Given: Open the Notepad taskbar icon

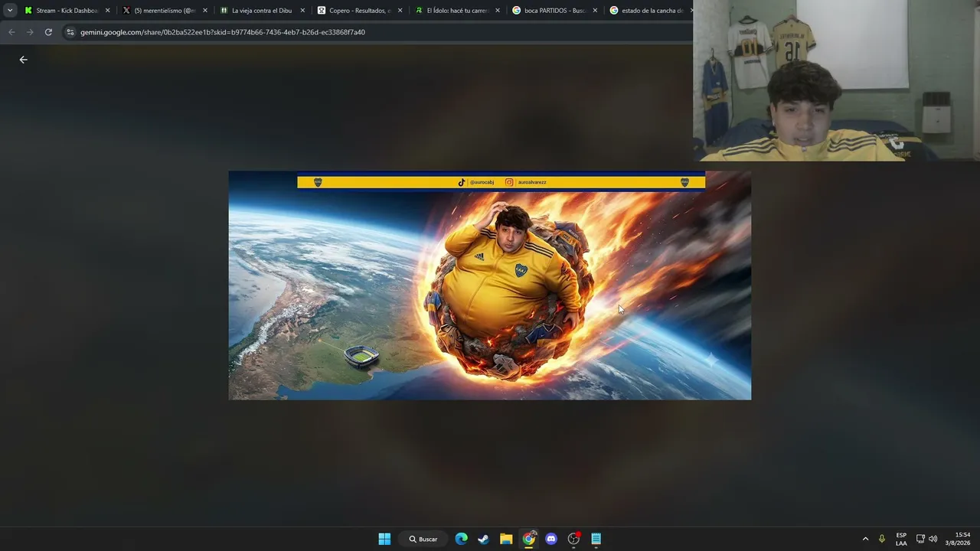Looking at the screenshot, I should (596, 539).
